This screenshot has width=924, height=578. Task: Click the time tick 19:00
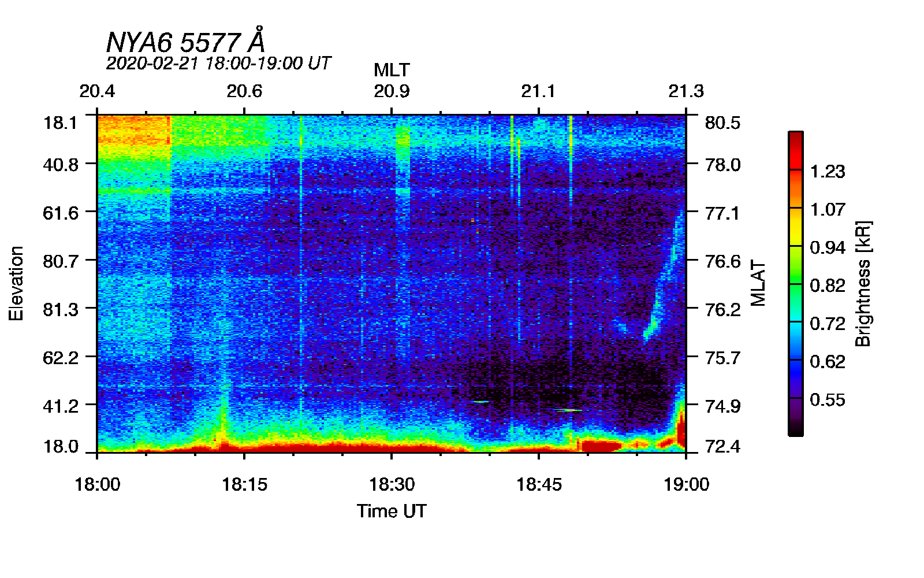point(686,484)
